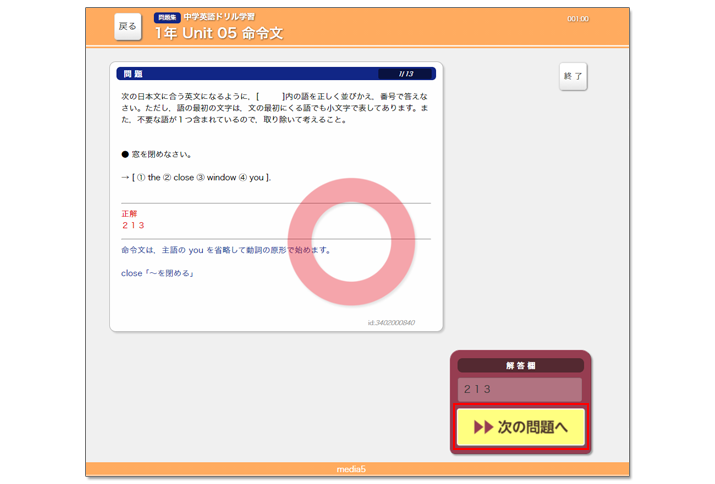The height and width of the screenshot is (484, 715).
Task: Click the word choice ① the
Action: pos(149,177)
